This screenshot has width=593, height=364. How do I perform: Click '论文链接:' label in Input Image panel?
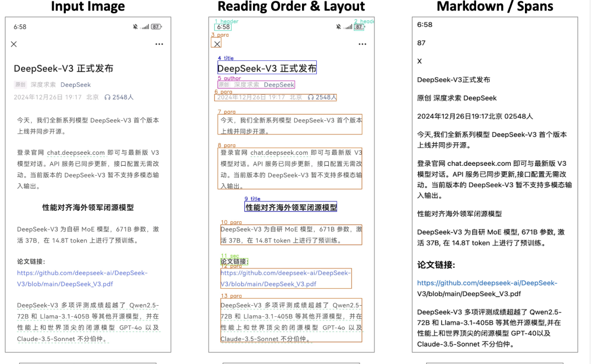click(31, 261)
